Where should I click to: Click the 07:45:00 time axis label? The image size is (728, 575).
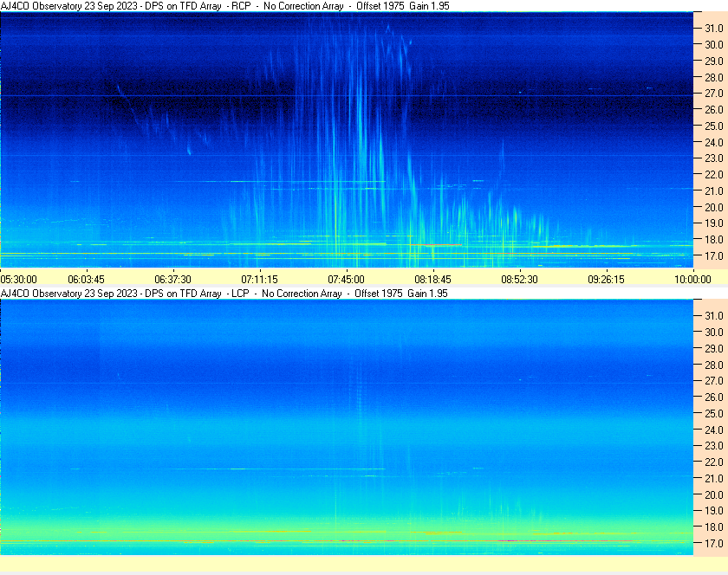(x=346, y=280)
